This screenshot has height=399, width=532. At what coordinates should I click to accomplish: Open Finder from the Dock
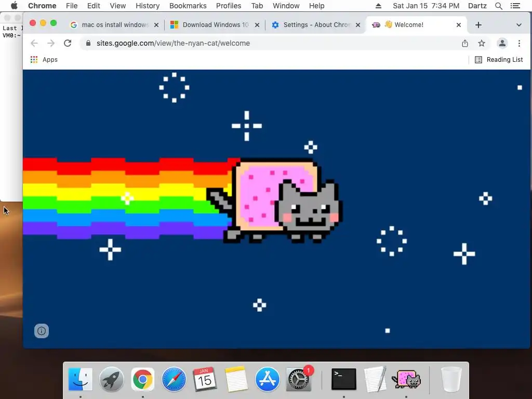click(x=81, y=379)
